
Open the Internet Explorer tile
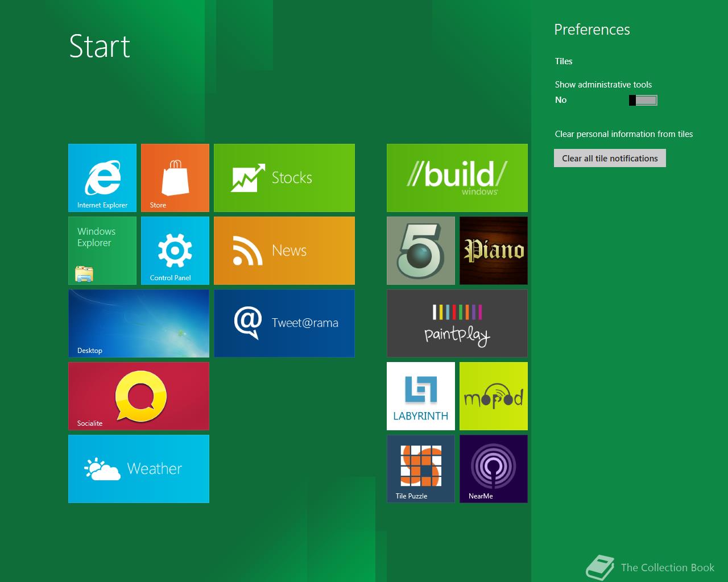(102, 178)
